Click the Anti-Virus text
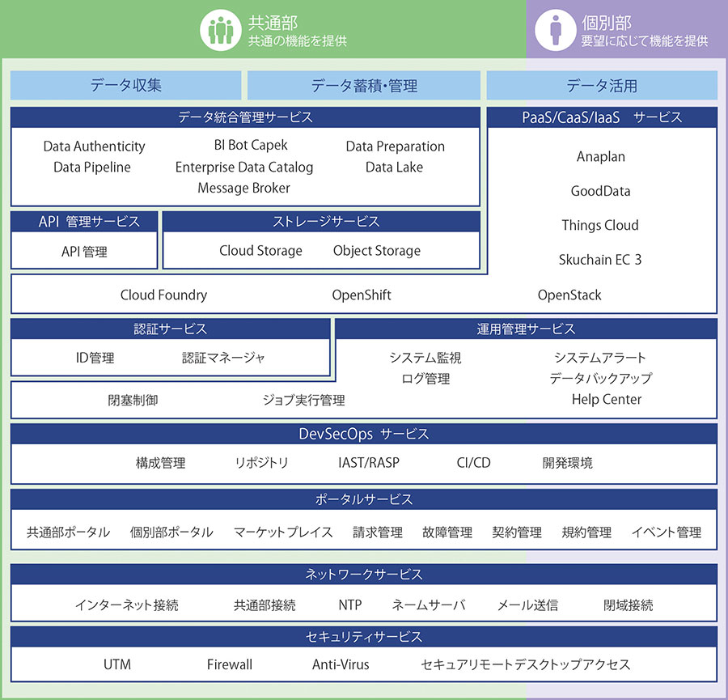 (341, 664)
